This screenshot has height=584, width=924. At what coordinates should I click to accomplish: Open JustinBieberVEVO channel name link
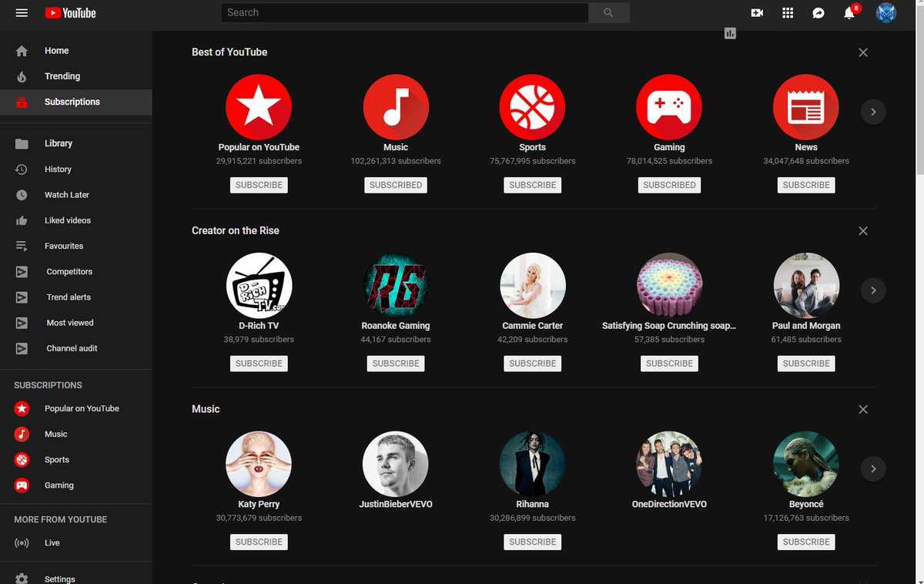pos(396,505)
